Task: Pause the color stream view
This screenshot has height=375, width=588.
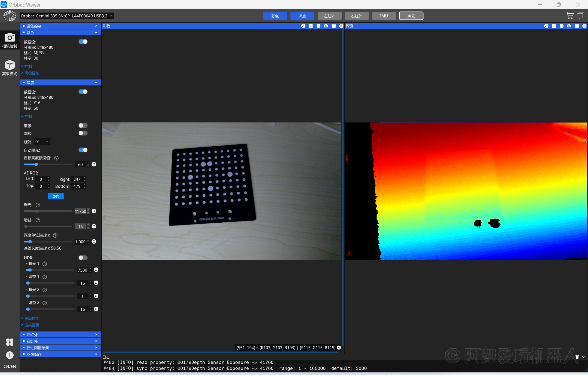Action: point(318,26)
